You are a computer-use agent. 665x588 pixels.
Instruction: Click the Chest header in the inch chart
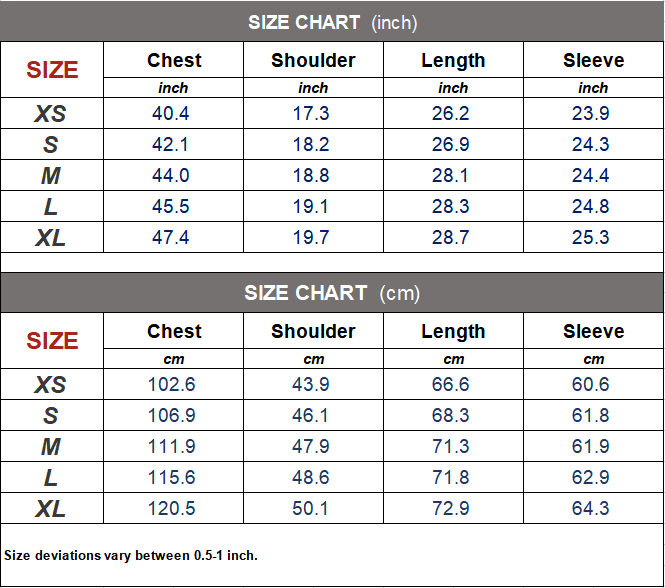[x=174, y=61]
